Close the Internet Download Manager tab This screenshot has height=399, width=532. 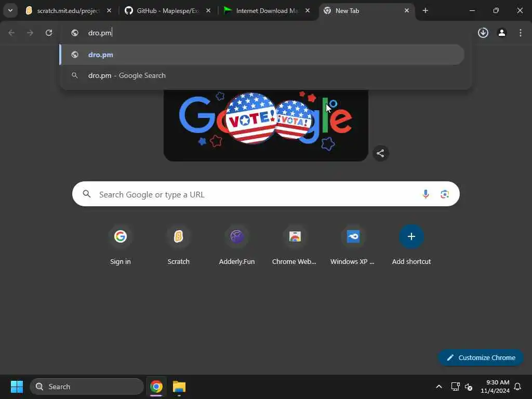[308, 10]
